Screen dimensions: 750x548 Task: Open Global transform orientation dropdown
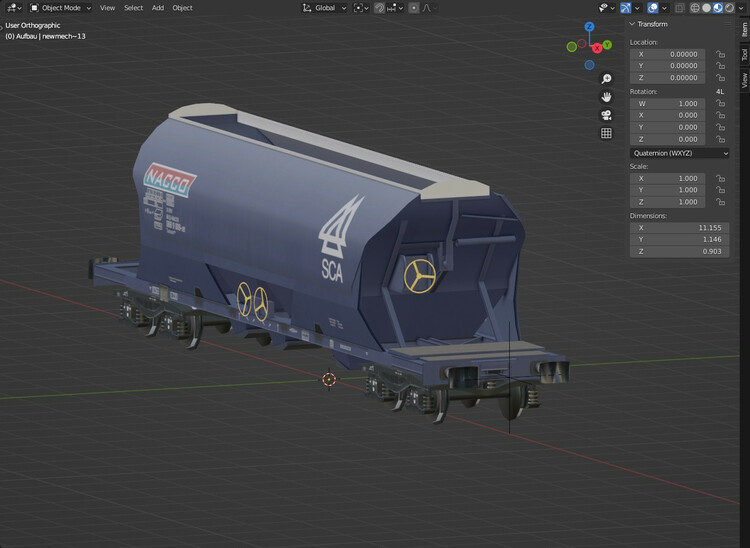tap(324, 8)
